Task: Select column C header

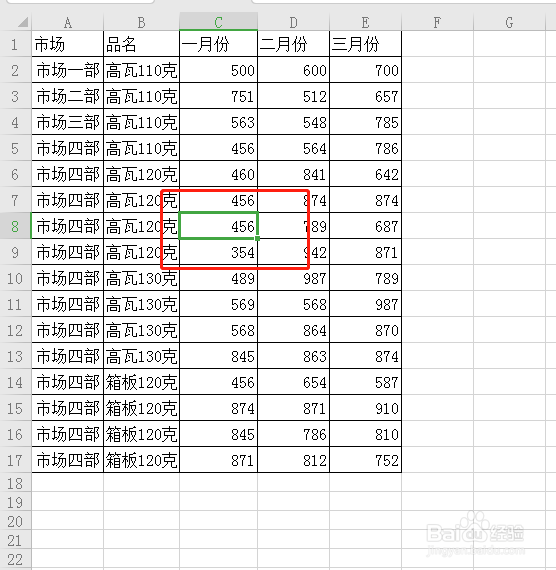Action: click(x=219, y=23)
